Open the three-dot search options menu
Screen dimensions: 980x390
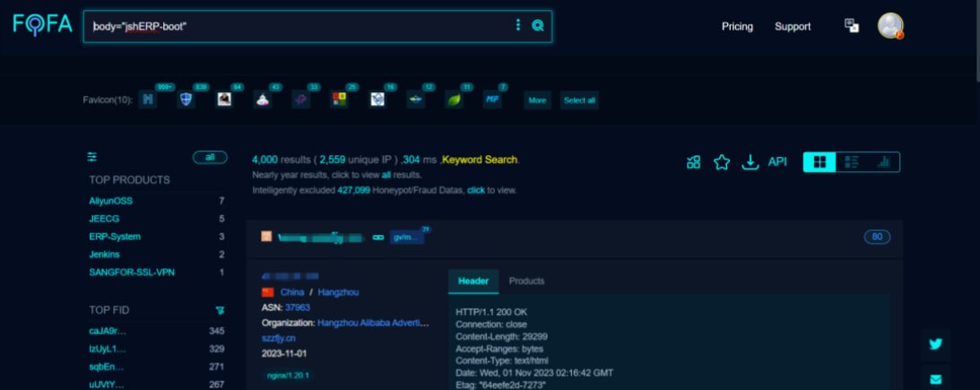[x=517, y=25]
